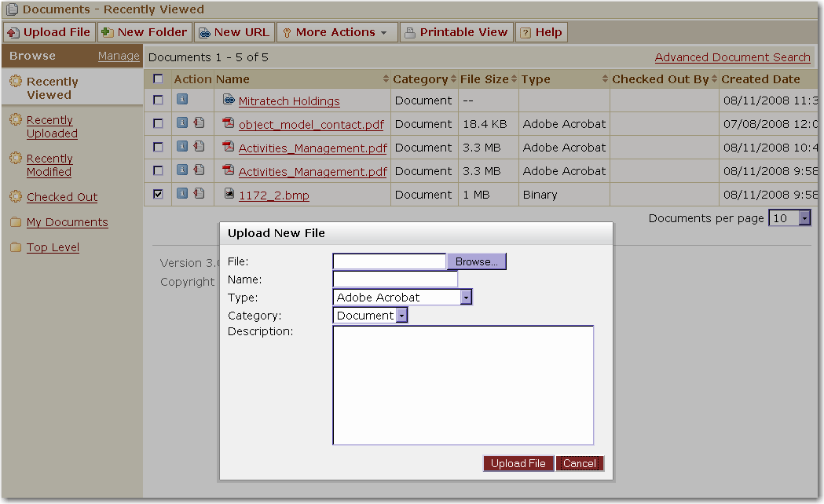Screen dimensions: 824x504
Task: Open Advanced Document Search link
Action: pos(732,57)
